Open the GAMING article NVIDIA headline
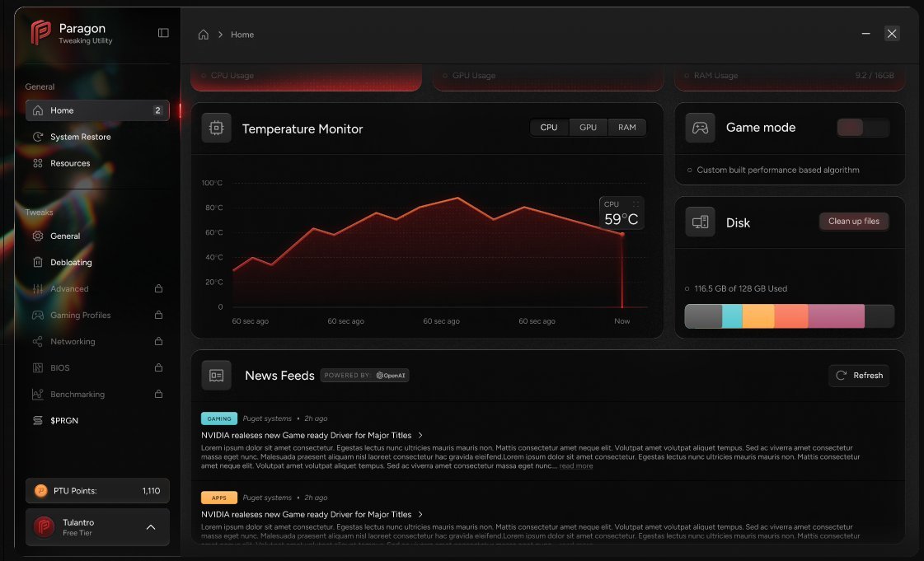 click(307, 436)
